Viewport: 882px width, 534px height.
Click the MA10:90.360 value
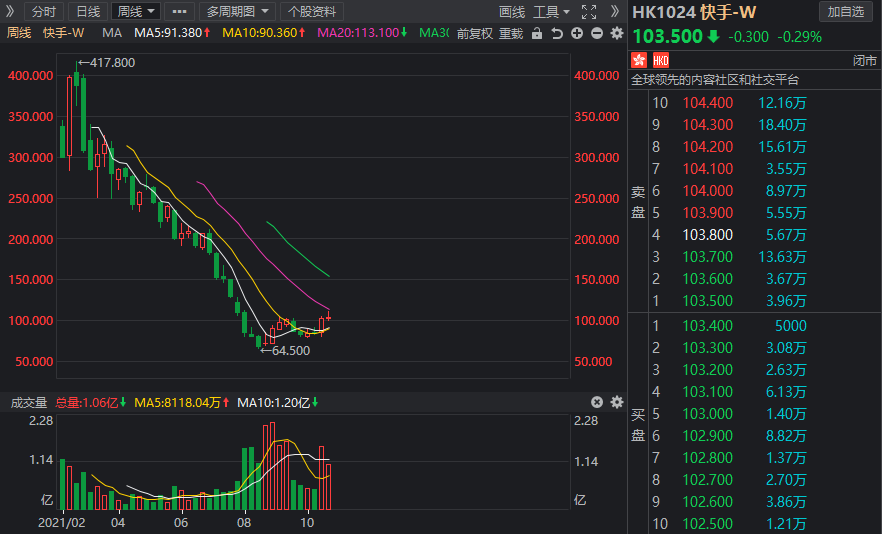coord(264,33)
